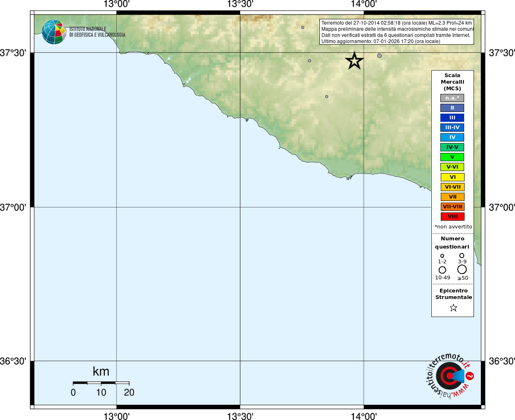Click the epicenter star on the map

click(x=354, y=61)
